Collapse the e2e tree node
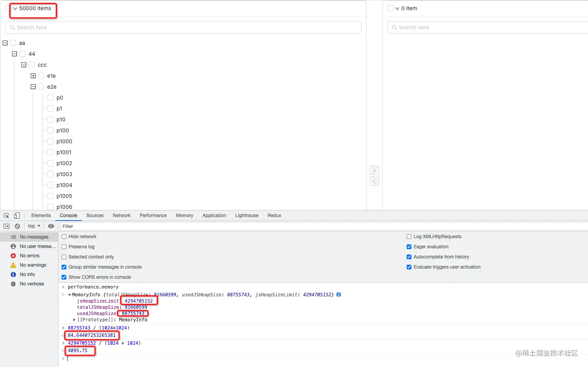 point(33,87)
